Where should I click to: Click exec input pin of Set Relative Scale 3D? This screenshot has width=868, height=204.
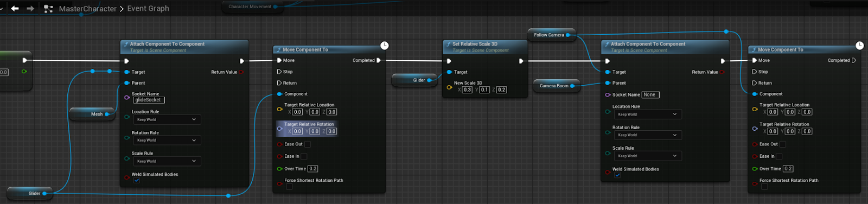(x=449, y=61)
